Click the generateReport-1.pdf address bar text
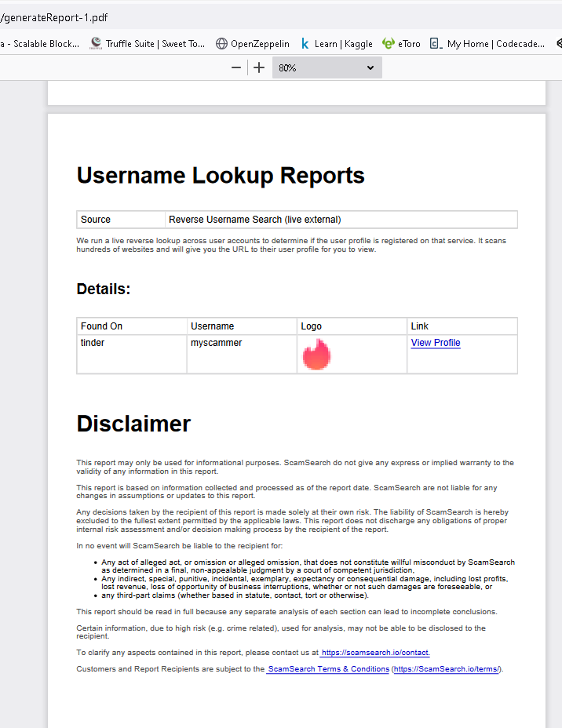 point(54,17)
